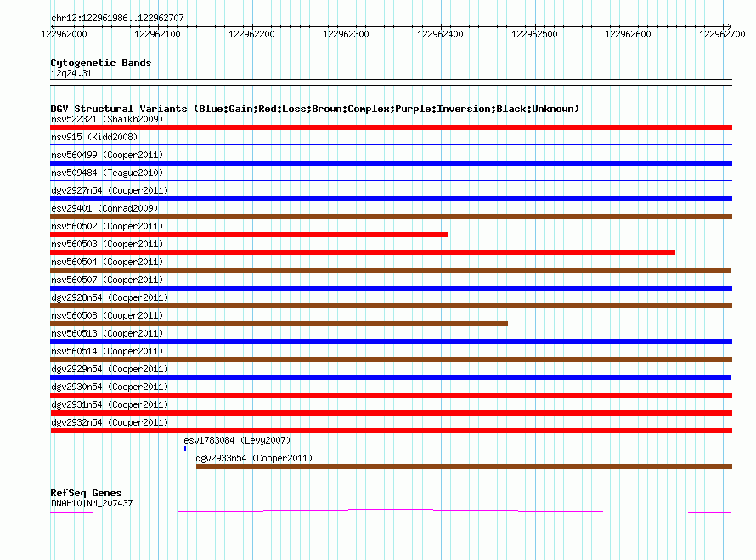Select the dgv2929n54 (Cooper2011) label
This screenshot has width=756, height=560.
coord(110,369)
